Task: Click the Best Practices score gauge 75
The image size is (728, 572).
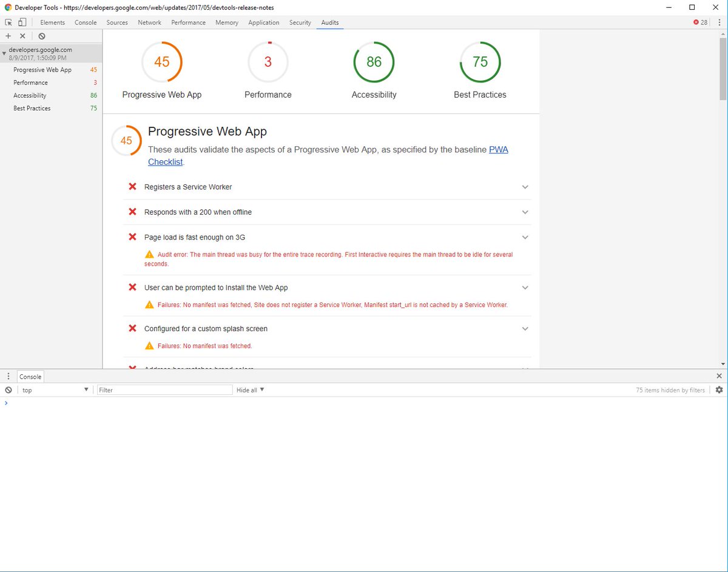Action: pos(480,62)
